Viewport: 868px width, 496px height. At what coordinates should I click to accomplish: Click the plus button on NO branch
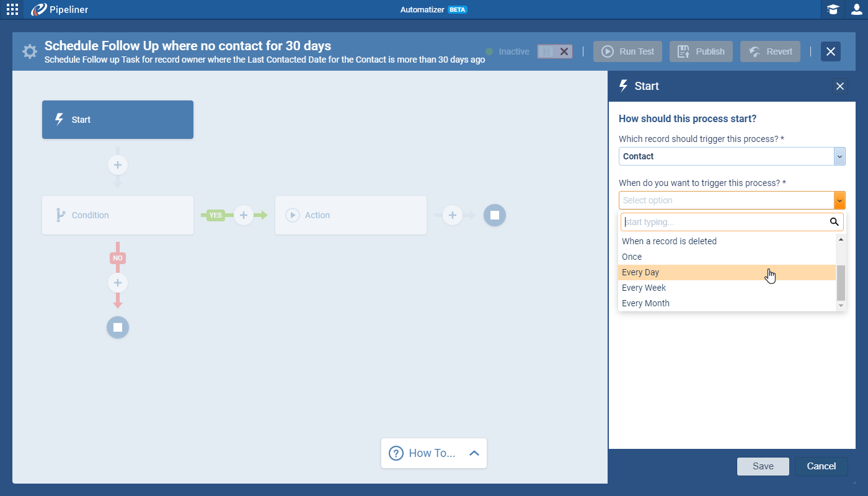[x=118, y=283]
